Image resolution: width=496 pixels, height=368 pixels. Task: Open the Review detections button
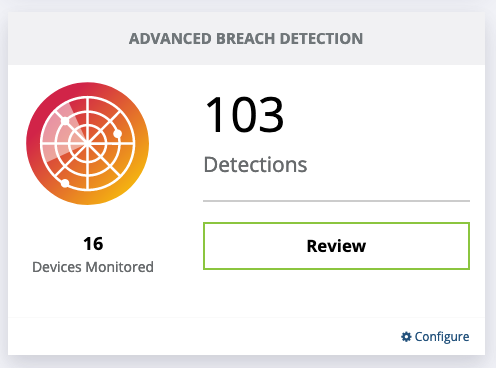tap(336, 246)
